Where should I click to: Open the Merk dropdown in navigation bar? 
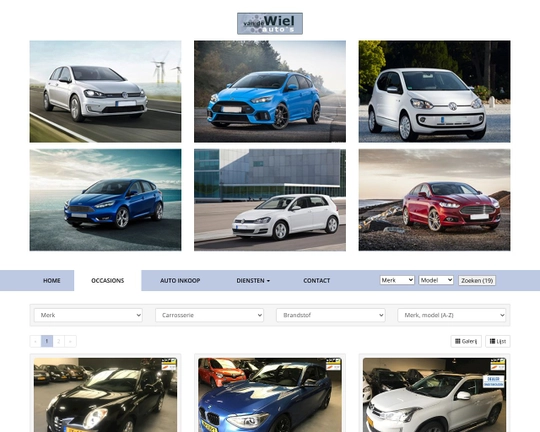[x=397, y=280]
